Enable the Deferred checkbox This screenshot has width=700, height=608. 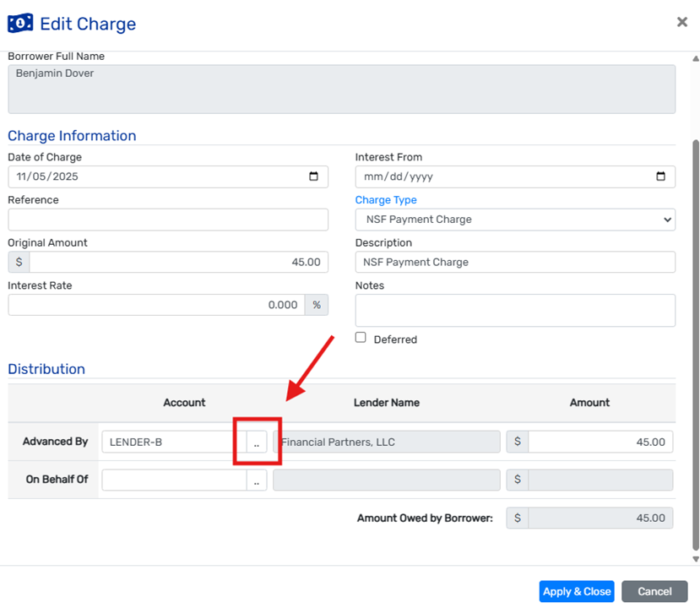(361, 338)
